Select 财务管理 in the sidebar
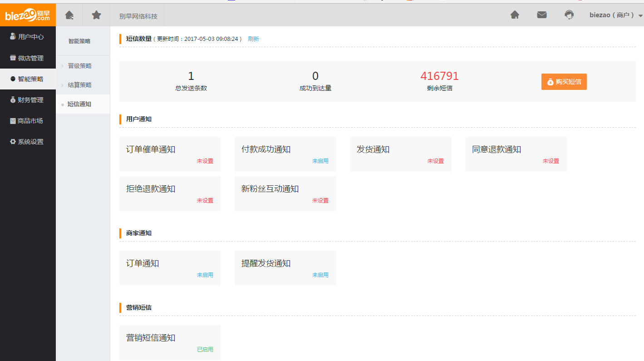644x361 pixels. point(28,100)
